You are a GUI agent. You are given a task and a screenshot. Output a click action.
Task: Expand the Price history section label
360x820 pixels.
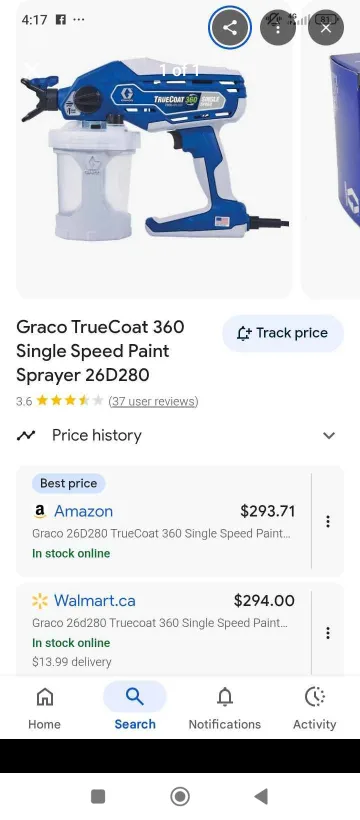click(x=97, y=435)
